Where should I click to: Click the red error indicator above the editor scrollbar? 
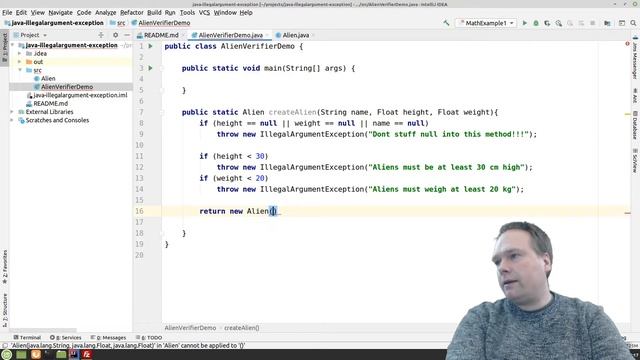[627, 44]
